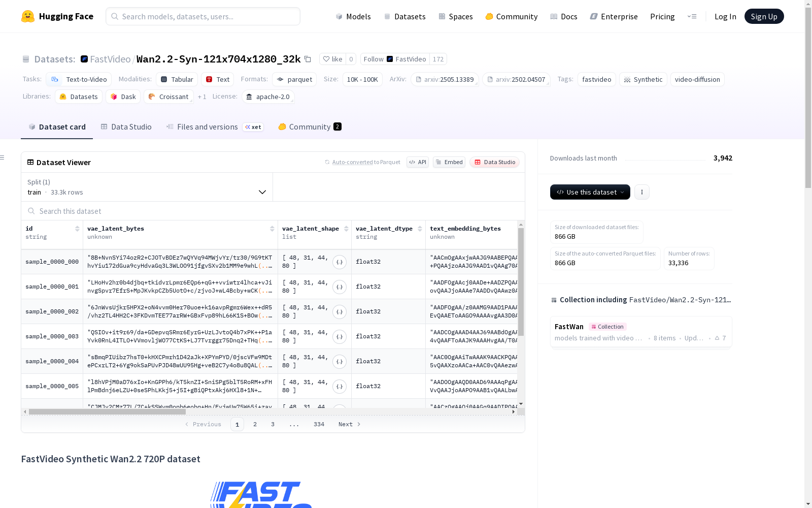Image resolution: width=812 pixels, height=508 pixels.
Task: Click the three-dot menu beside Use this dataset
Action: [x=642, y=192]
